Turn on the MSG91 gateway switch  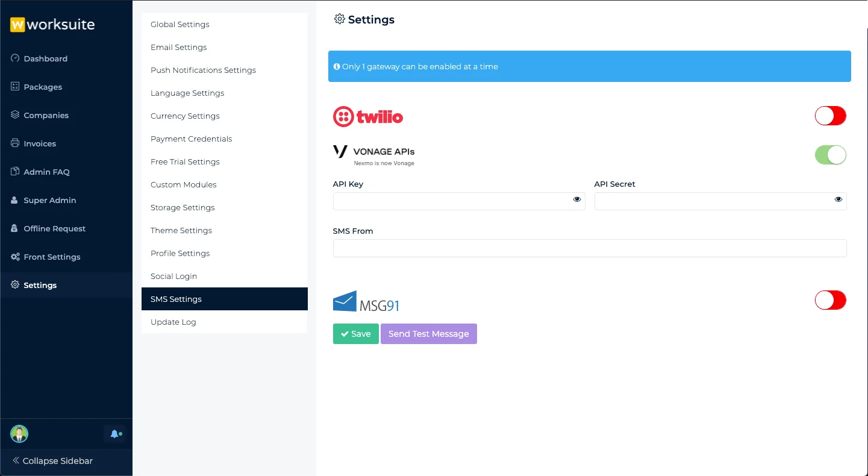tap(830, 300)
